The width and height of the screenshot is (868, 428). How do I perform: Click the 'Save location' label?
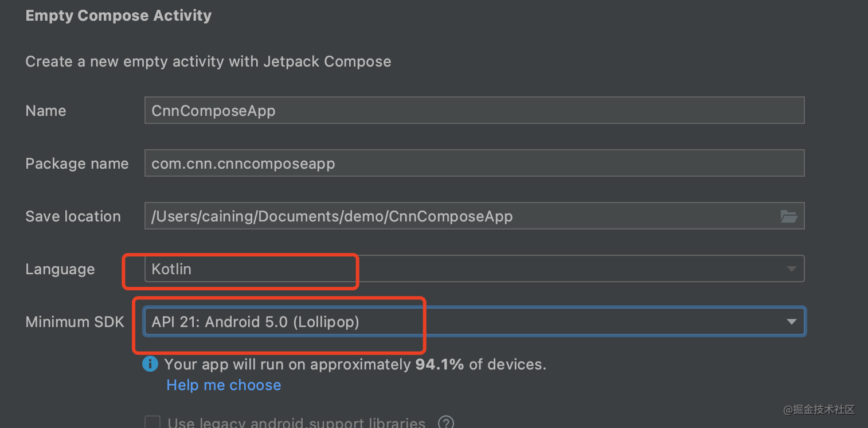click(73, 216)
